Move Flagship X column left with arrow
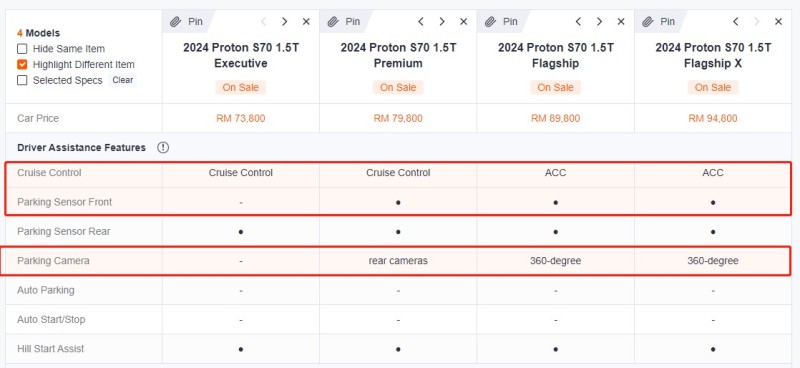800x368 pixels. pos(736,21)
